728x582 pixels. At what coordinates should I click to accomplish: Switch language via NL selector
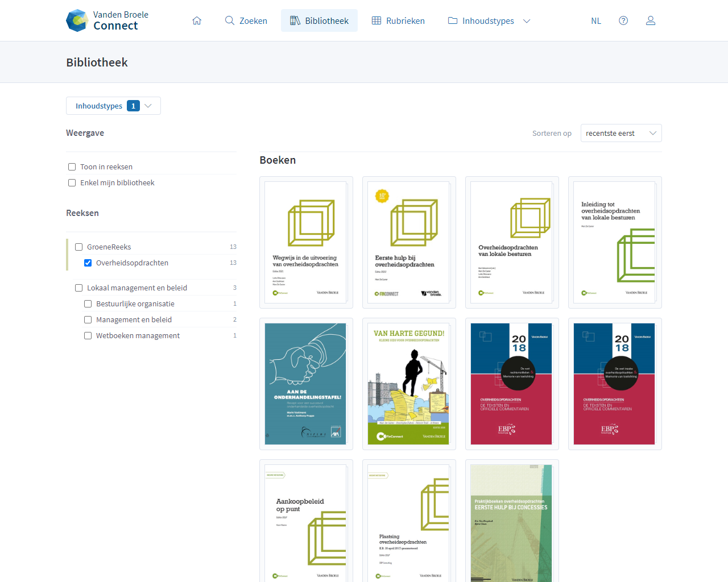coord(596,20)
